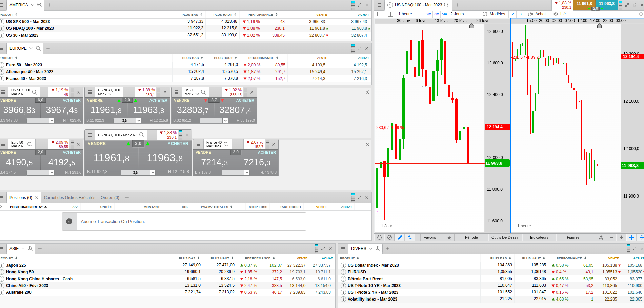Switch to Carnet des Ordres Exécutés tab
The width and height of the screenshot is (644, 308).
pos(69,198)
